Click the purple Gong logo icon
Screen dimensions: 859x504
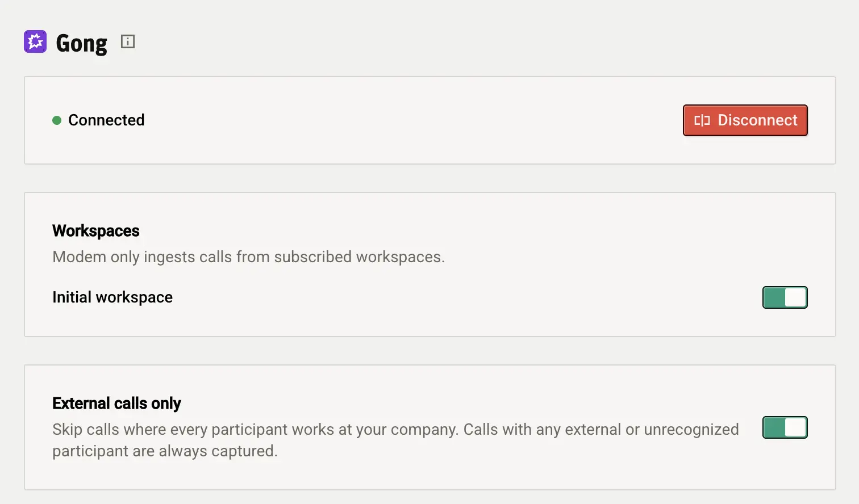35,41
